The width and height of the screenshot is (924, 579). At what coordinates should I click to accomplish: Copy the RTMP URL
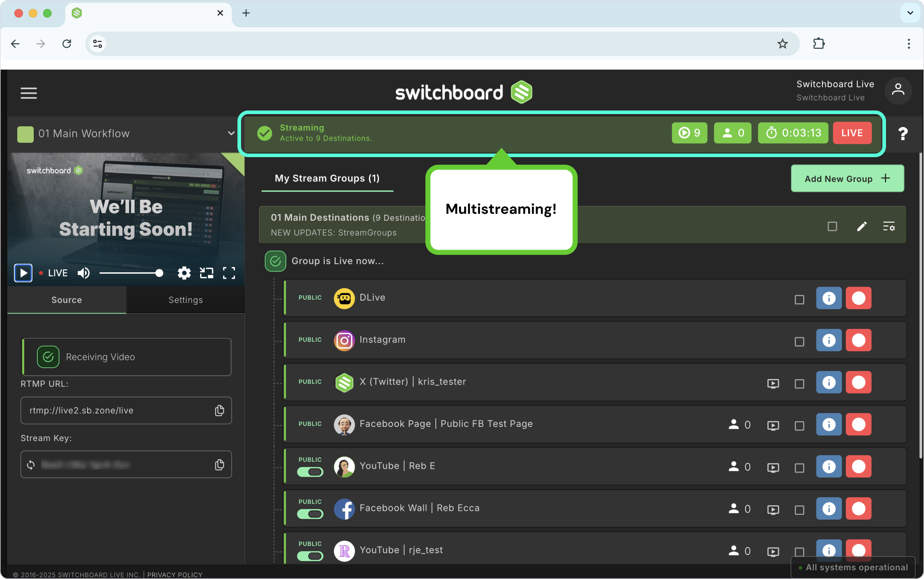219,410
